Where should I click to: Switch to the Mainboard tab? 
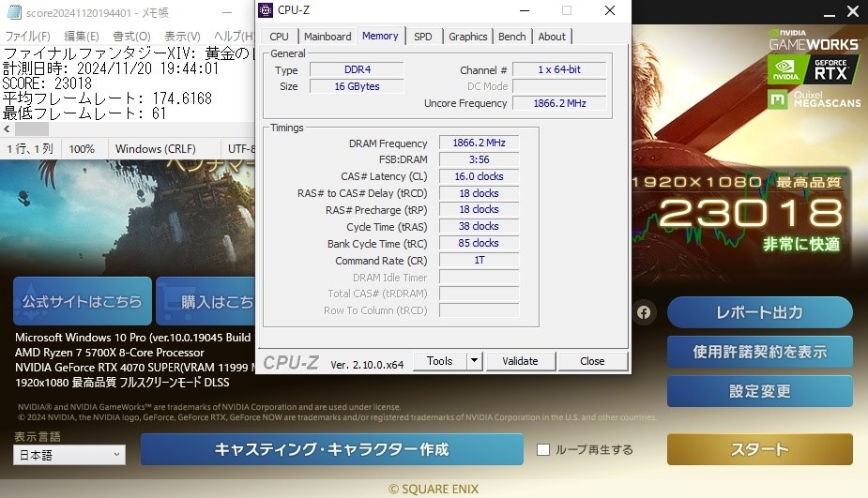(x=327, y=37)
